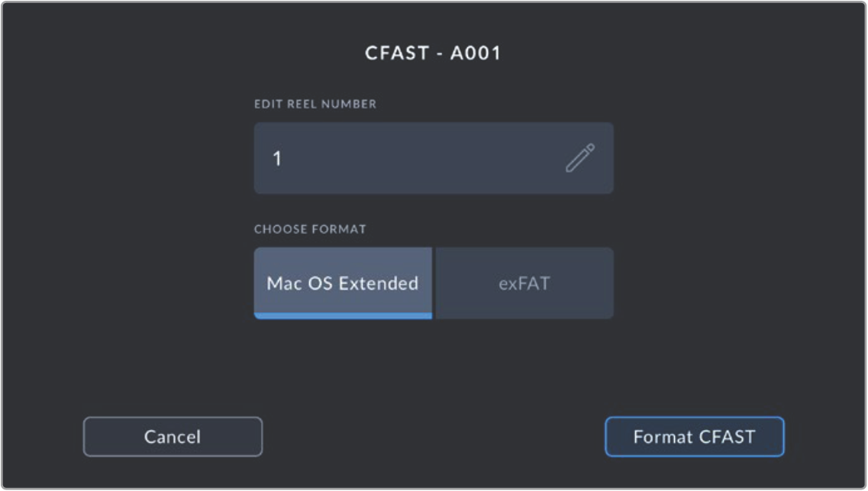Edit reel number using the pencil icon
Image resolution: width=868 pixels, height=491 pixels.
pos(579,158)
